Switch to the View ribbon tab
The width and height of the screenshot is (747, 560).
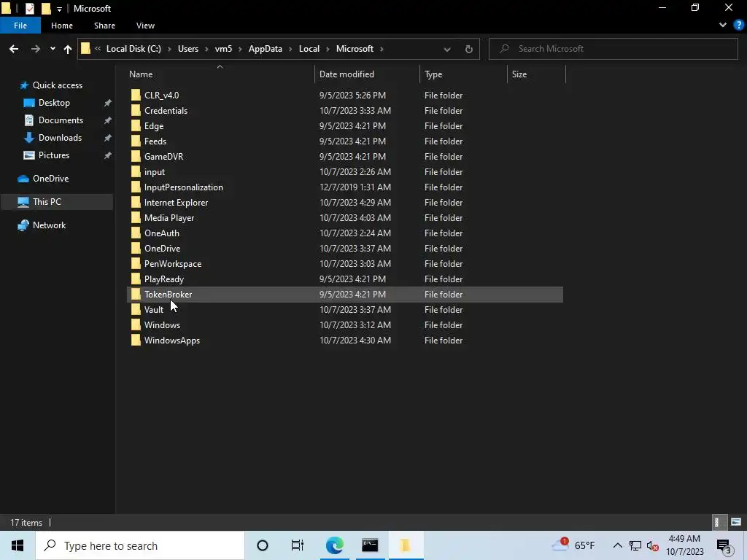pos(145,26)
